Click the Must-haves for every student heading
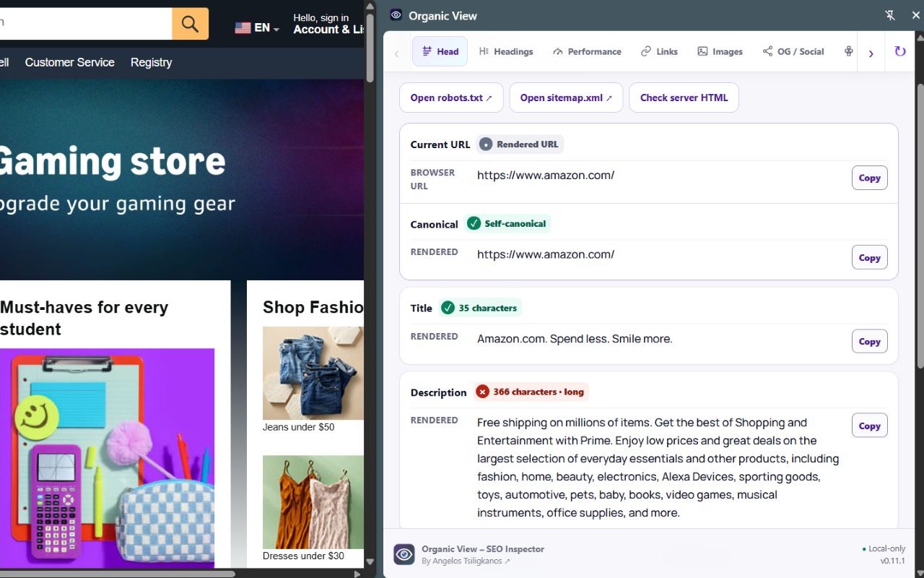This screenshot has height=578, width=924. pyautogui.click(x=84, y=318)
